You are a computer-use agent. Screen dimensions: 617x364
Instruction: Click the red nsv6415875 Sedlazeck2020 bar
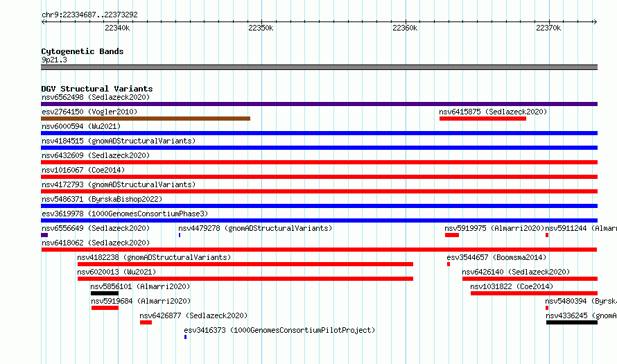point(483,119)
